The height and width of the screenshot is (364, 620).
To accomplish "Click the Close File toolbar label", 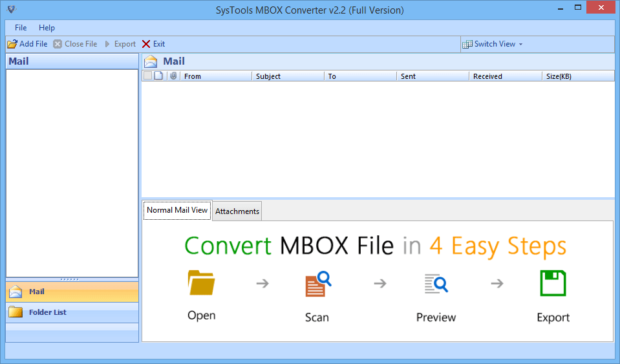I will (x=81, y=44).
